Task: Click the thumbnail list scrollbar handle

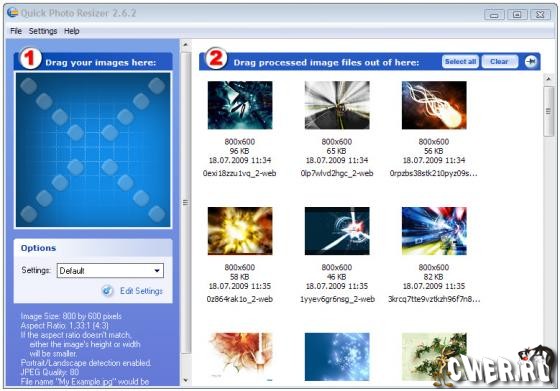Action: 549,111
